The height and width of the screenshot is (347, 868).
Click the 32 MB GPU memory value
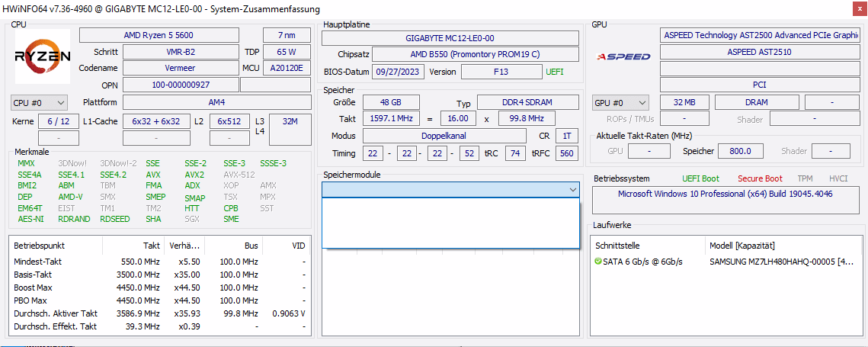tap(685, 102)
